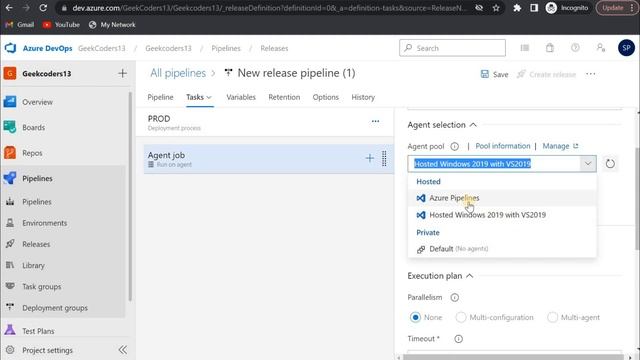
Task: Refresh the agent pool list
Action: (610, 164)
